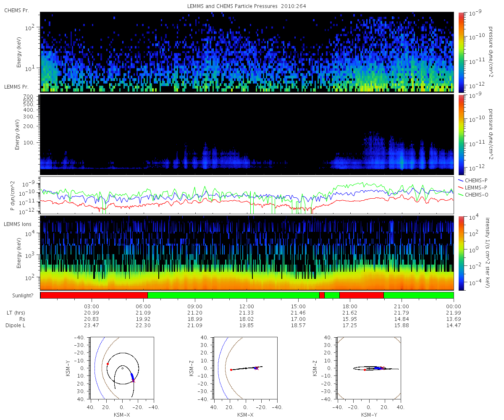Click the 12:00 time axis label
The height and width of the screenshot is (420, 504).
tap(247, 307)
